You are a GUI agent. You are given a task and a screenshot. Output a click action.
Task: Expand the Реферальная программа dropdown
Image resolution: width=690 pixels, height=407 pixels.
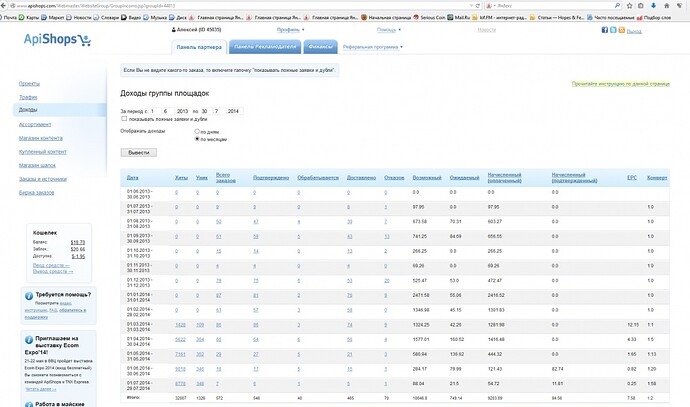373,47
